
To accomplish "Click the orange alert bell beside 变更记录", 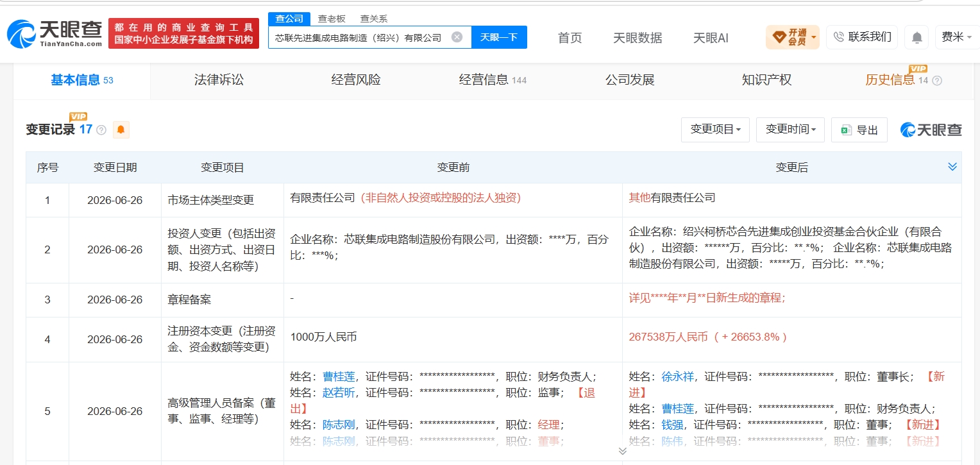I will click(x=121, y=130).
